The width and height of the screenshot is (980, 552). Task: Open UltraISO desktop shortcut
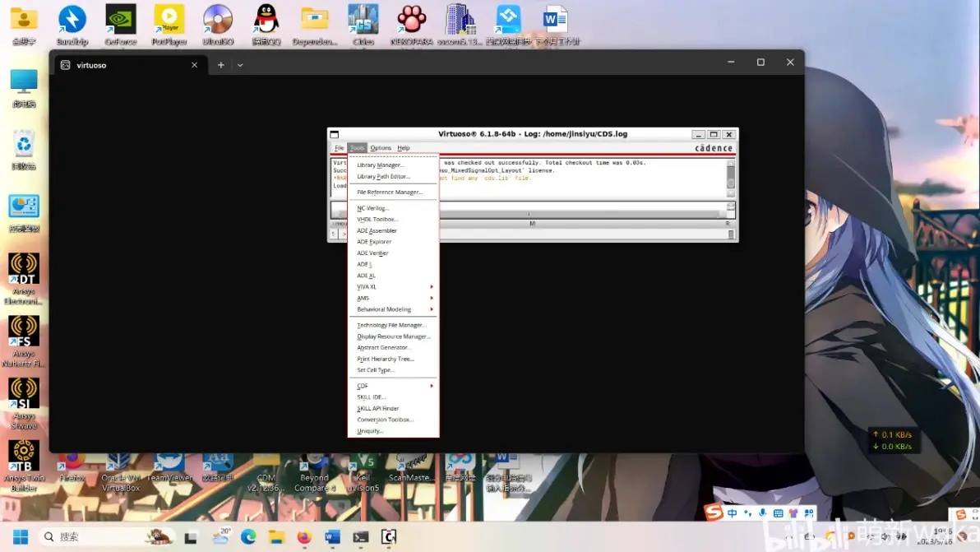pos(218,25)
